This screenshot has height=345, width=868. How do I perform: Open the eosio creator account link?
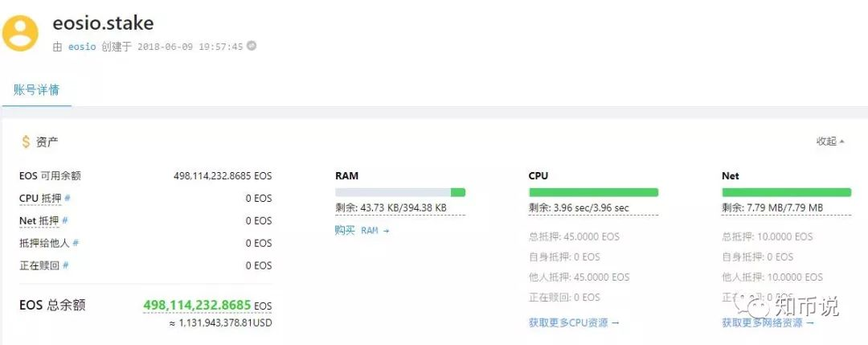(82, 47)
